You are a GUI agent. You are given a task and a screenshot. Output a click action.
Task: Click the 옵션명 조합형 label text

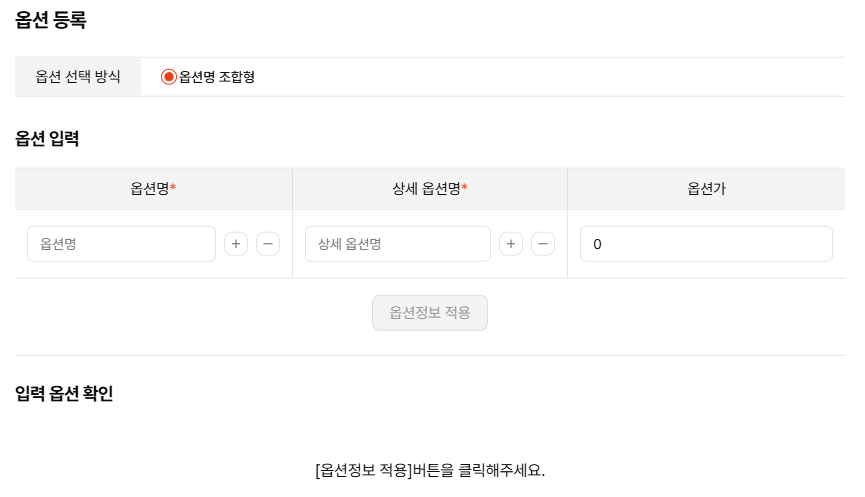point(217,77)
